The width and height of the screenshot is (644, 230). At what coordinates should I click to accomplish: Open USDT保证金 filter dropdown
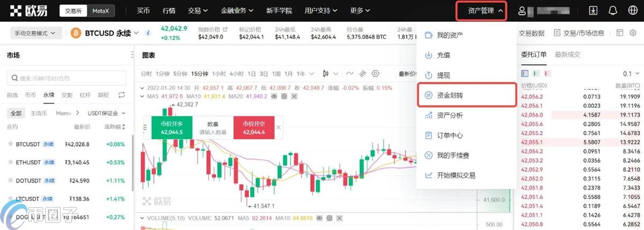point(108,113)
